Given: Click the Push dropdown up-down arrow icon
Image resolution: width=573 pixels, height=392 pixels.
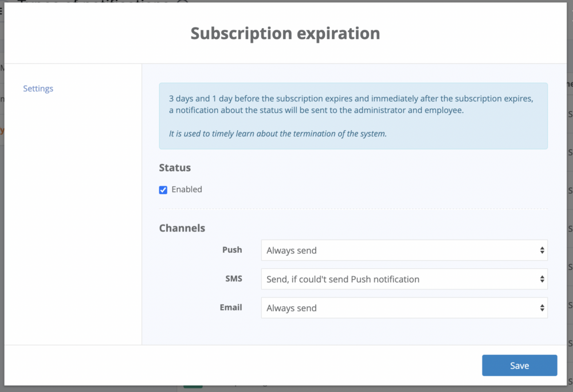Looking at the screenshot, I should [541, 250].
